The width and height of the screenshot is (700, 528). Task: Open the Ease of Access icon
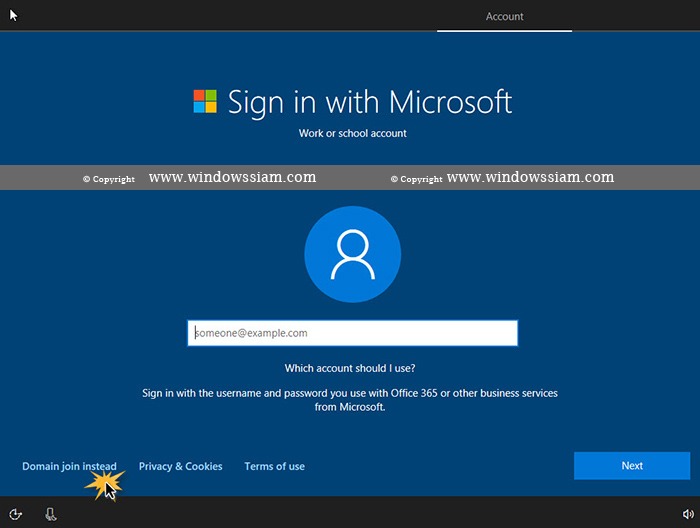pos(16,514)
